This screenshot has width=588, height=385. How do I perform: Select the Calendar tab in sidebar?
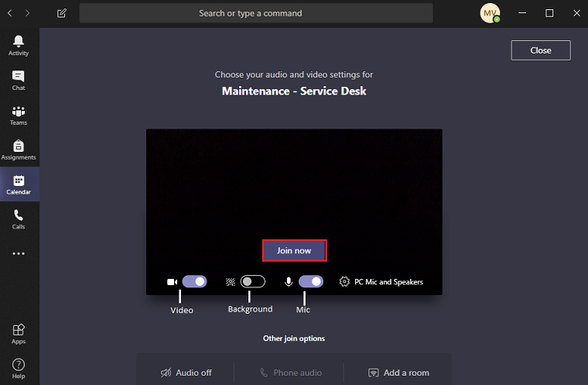click(x=19, y=184)
